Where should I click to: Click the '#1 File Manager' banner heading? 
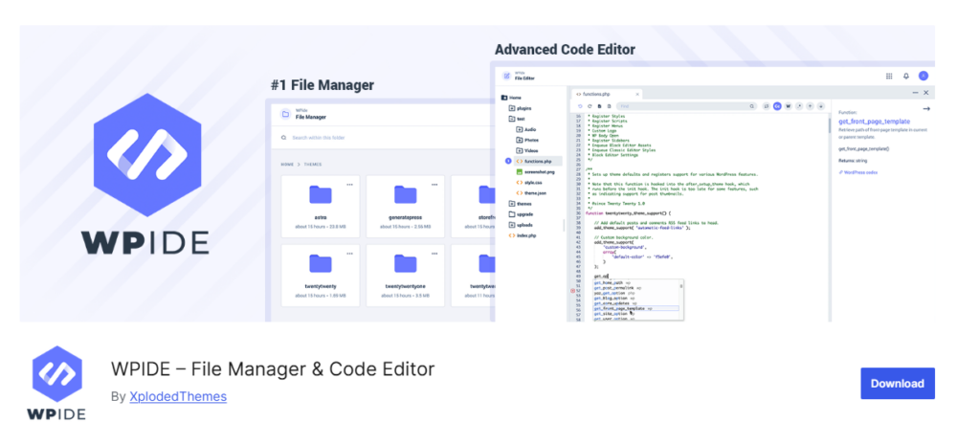point(323,85)
